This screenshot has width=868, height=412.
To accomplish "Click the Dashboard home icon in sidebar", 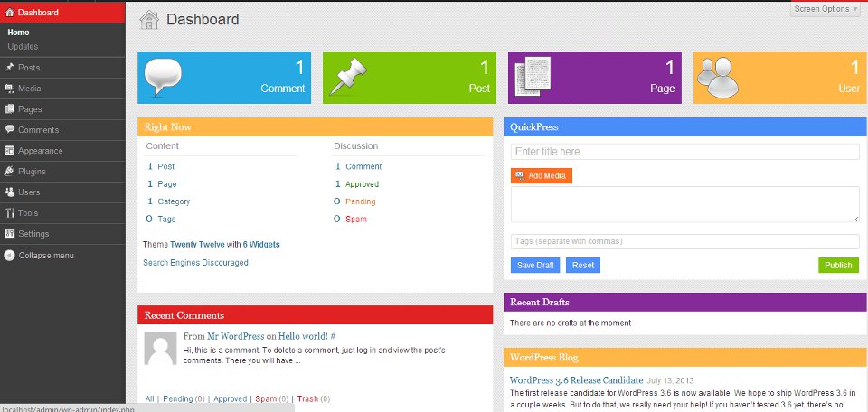I will point(9,12).
